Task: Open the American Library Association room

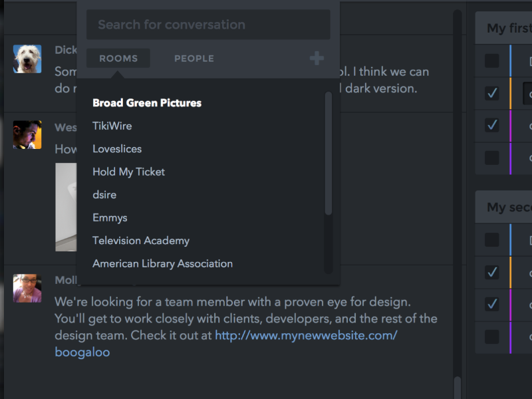Action: pyautogui.click(x=163, y=263)
